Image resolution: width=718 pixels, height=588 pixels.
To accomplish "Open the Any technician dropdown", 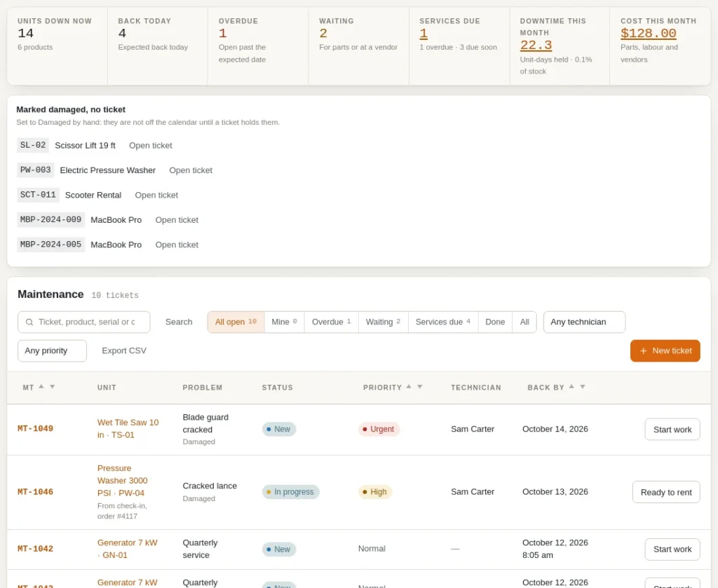I will coord(584,322).
